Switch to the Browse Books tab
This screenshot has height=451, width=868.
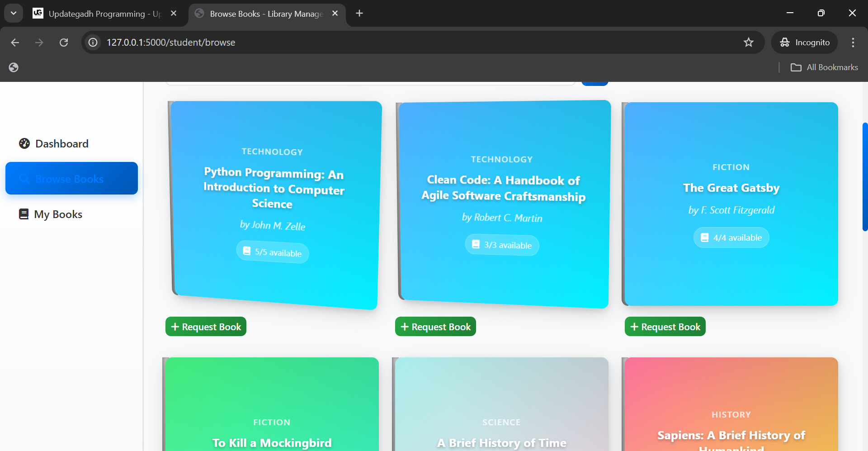[266, 14]
